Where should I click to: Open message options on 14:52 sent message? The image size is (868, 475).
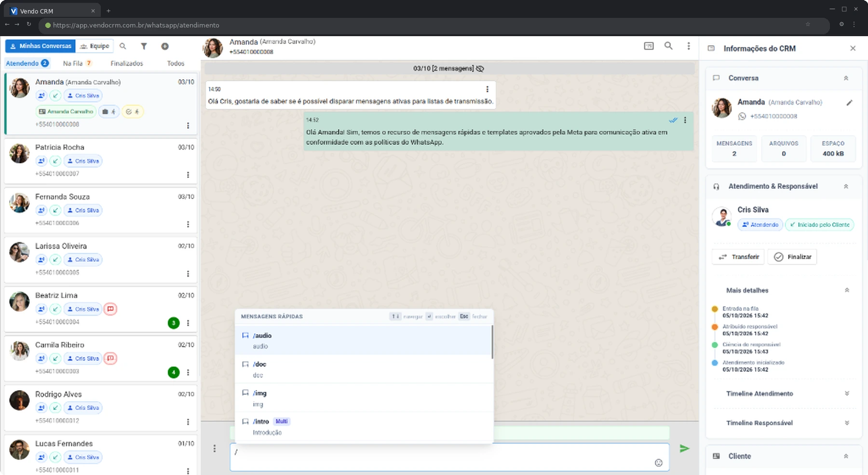[685, 120]
